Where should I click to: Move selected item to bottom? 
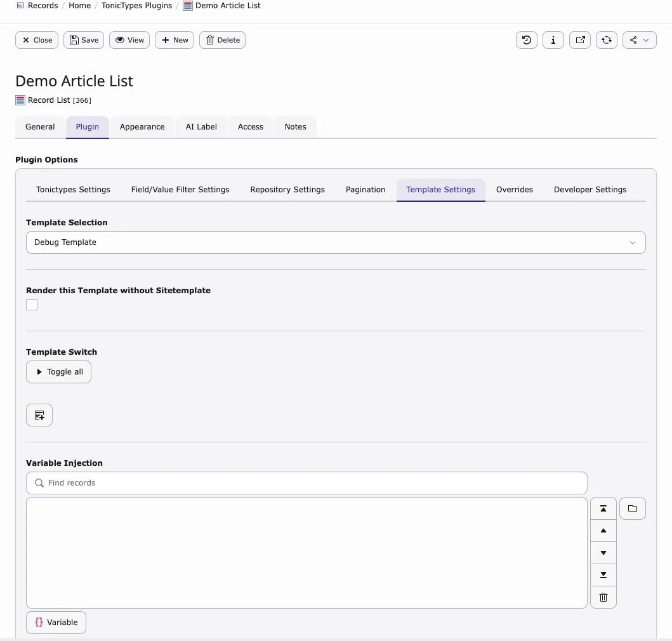click(x=603, y=575)
